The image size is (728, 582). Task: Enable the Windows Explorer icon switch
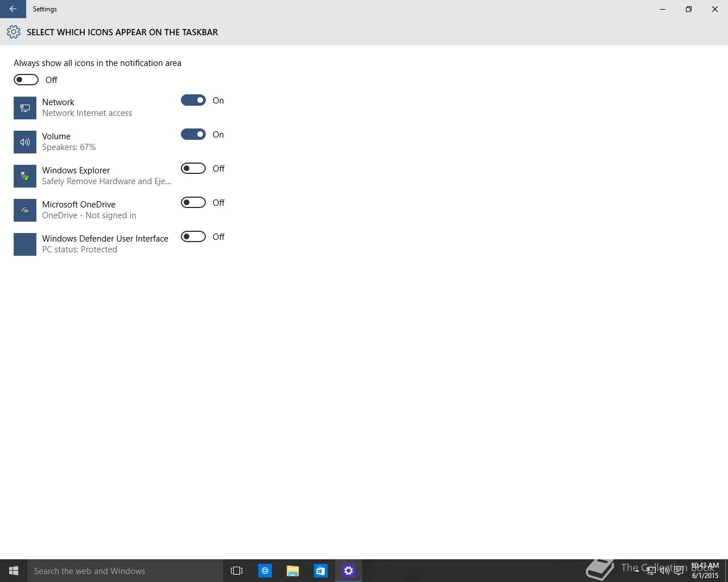193,168
